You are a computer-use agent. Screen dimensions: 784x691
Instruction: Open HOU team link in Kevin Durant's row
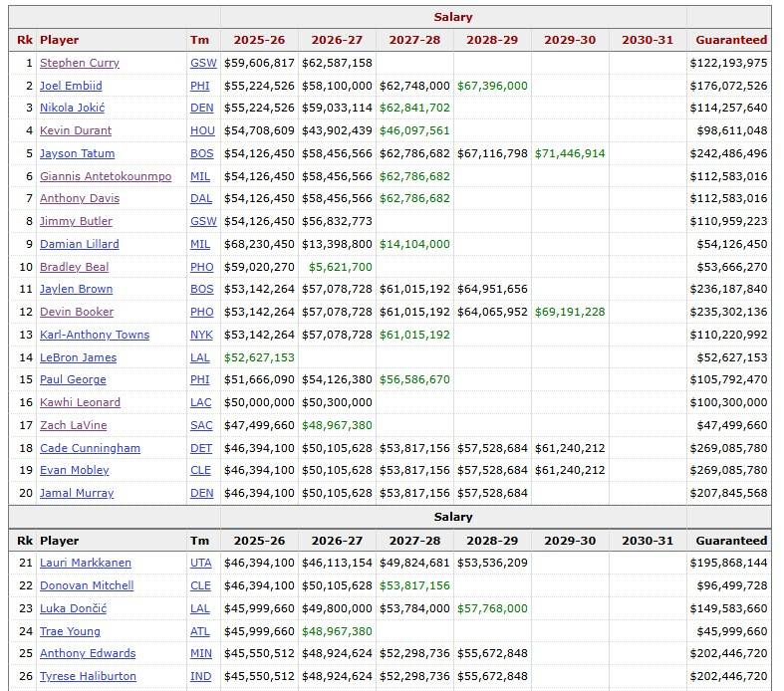point(200,130)
